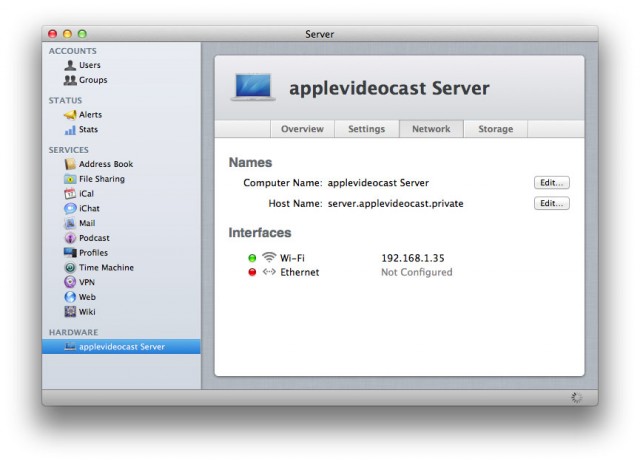Open Users in the sidebar
Viewport: 640px width, 464px height.
(121, 65)
